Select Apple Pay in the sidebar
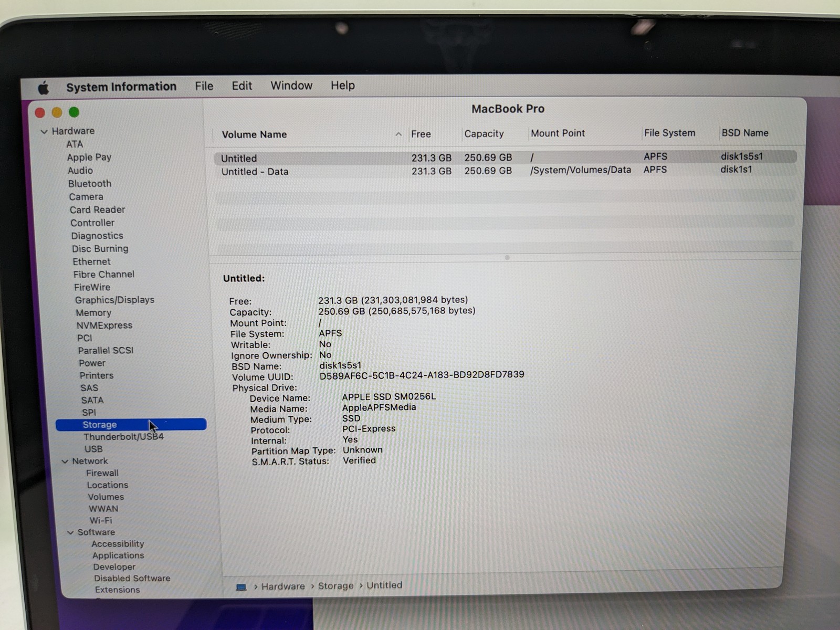 89,157
